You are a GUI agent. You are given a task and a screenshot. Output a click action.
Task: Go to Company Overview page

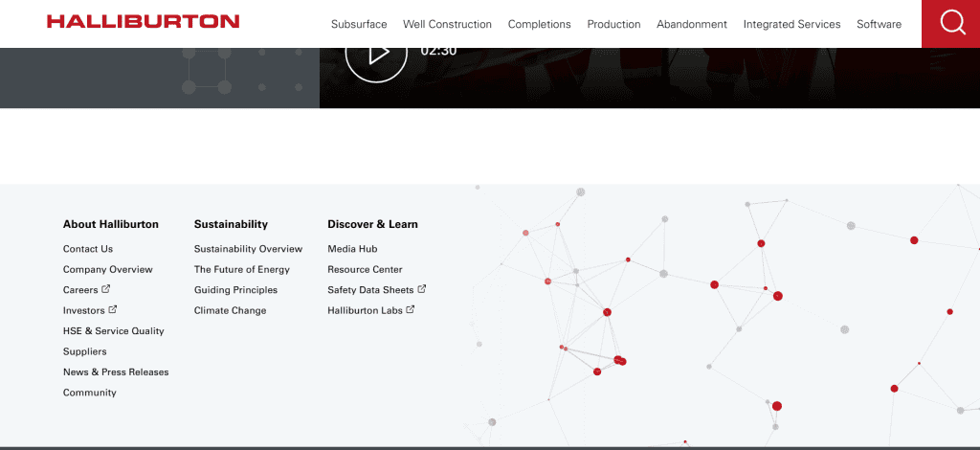[x=107, y=270]
